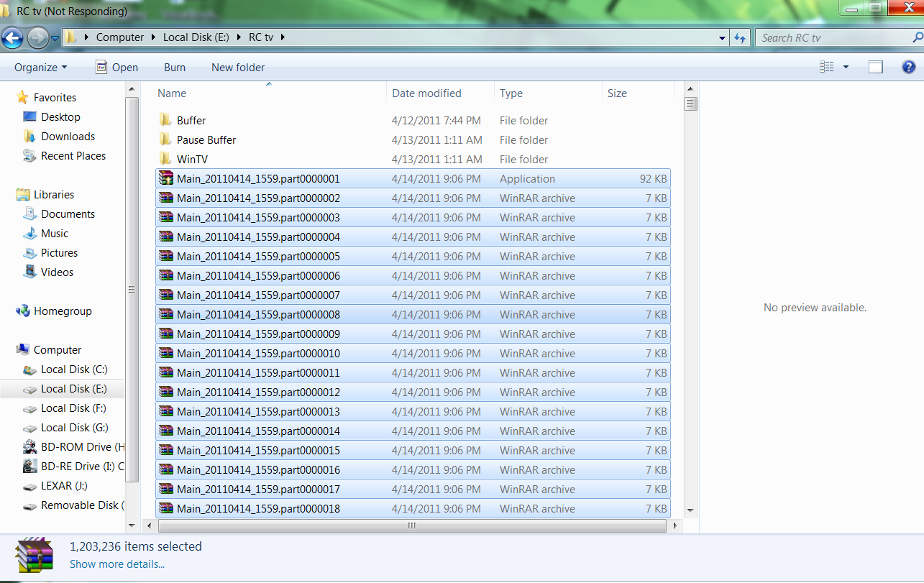Open Downloads in Favorites
This screenshot has height=583, width=924.
pos(68,136)
